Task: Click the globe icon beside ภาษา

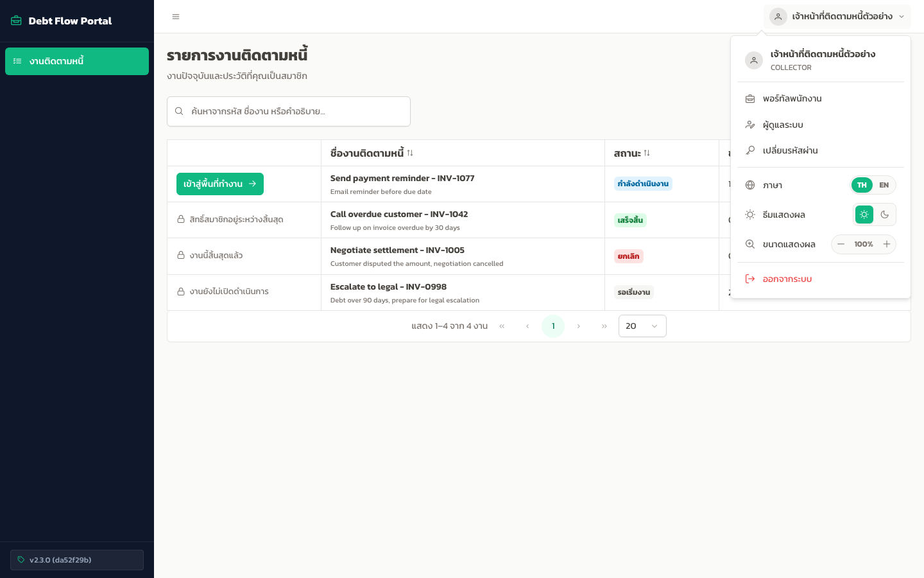Action: click(x=750, y=185)
